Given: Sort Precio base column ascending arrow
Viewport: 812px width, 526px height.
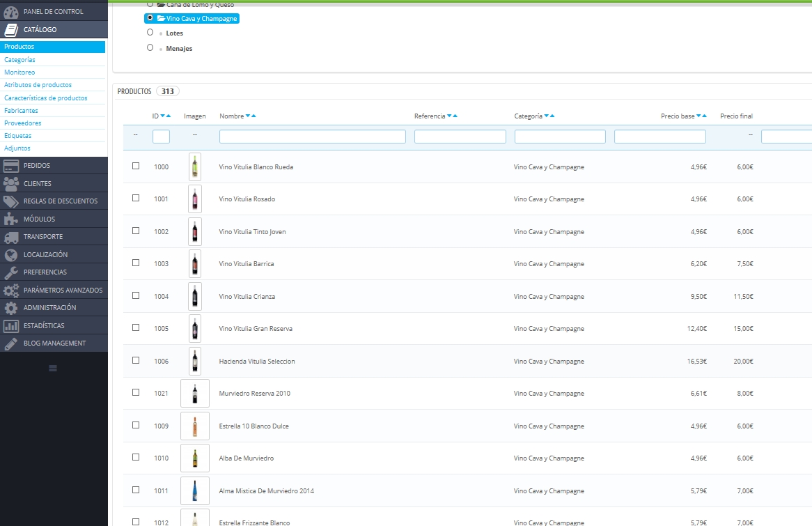Looking at the screenshot, I should 704,116.
